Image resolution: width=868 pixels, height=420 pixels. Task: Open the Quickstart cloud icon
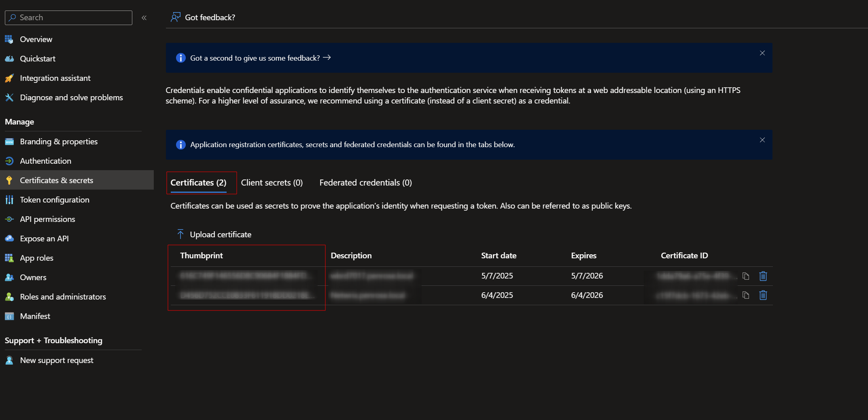9,59
